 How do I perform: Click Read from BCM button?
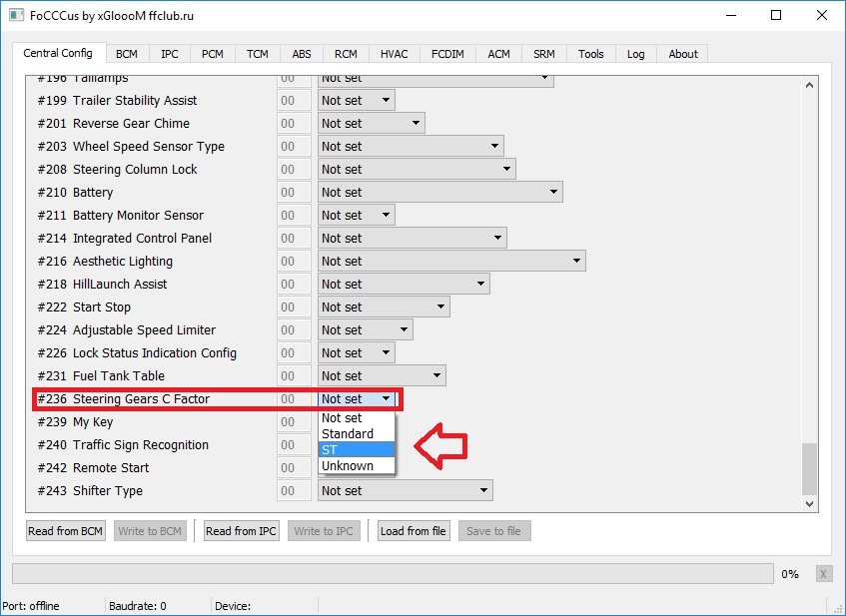click(66, 531)
